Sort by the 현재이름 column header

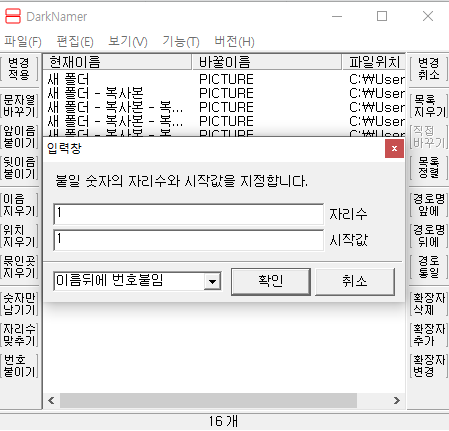point(117,62)
